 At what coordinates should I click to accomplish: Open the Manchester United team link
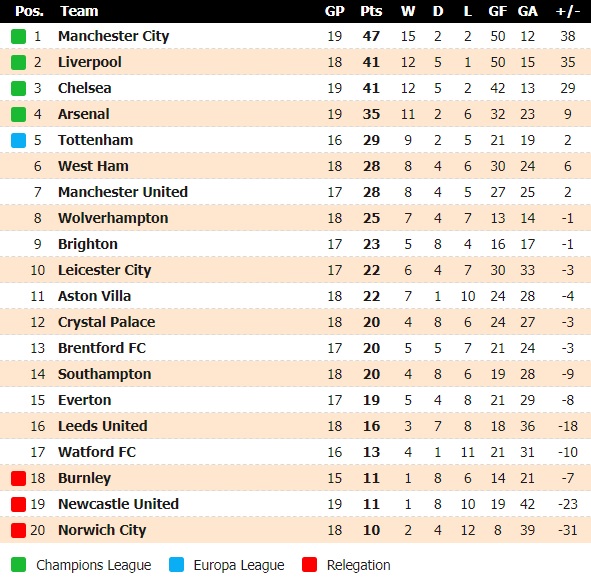(x=123, y=192)
